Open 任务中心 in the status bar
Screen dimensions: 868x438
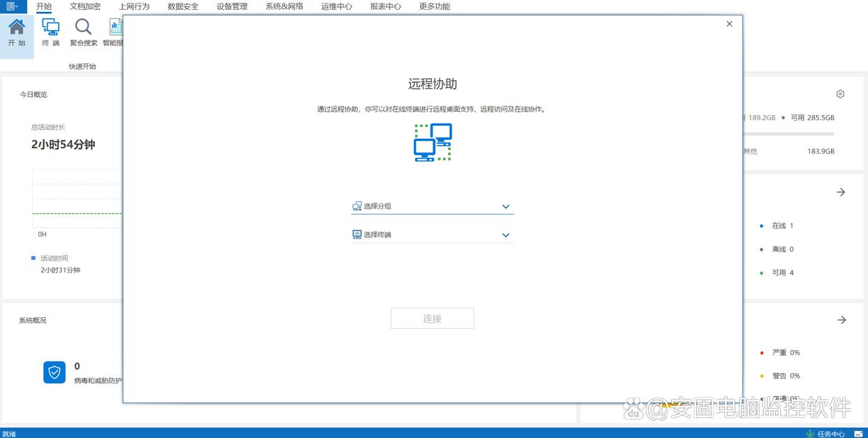(x=831, y=434)
